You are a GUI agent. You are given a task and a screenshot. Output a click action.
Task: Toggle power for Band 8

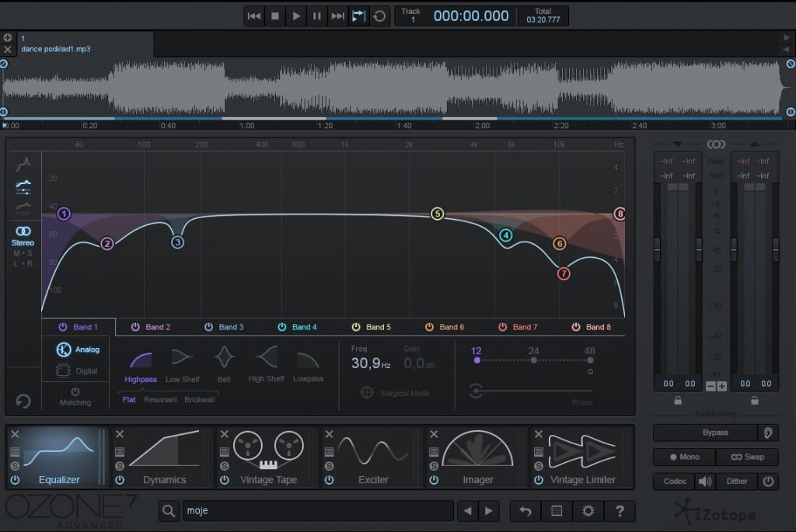click(576, 327)
